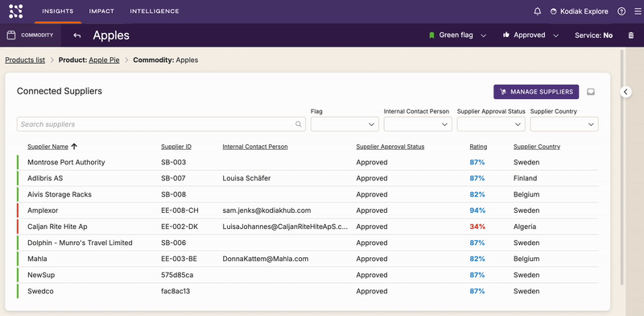644x316 pixels.
Task: Delete commodity with trash icon
Action: pyautogui.click(x=631, y=35)
